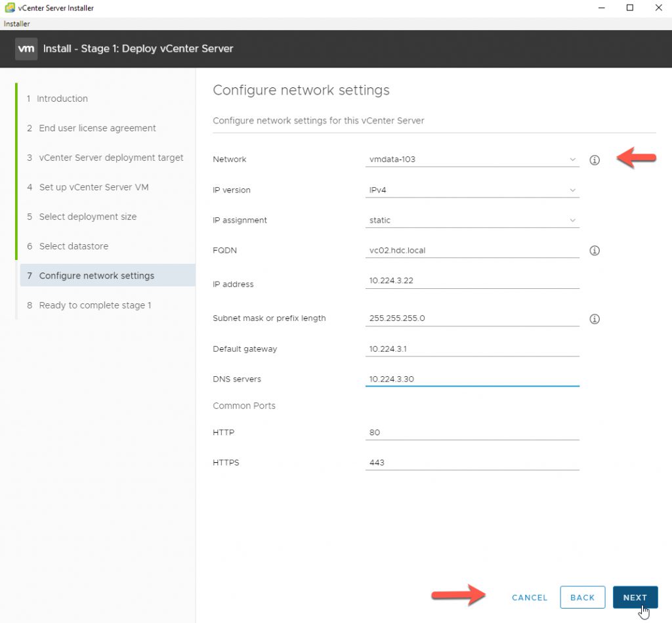
Task: Click the DNS servers field with 10.224.3.30
Action: pyautogui.click(x=472, y=379)
